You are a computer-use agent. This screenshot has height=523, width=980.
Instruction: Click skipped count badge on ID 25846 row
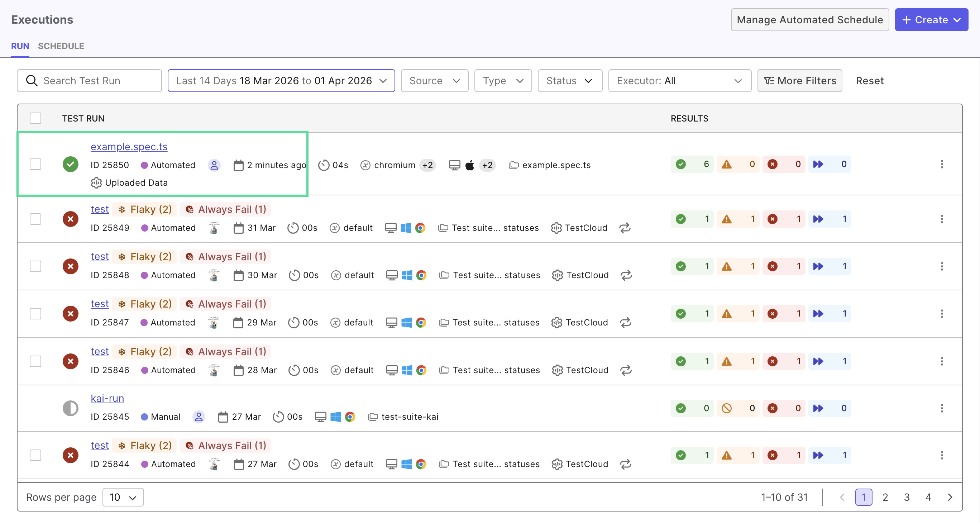click(x=830, y=361)
